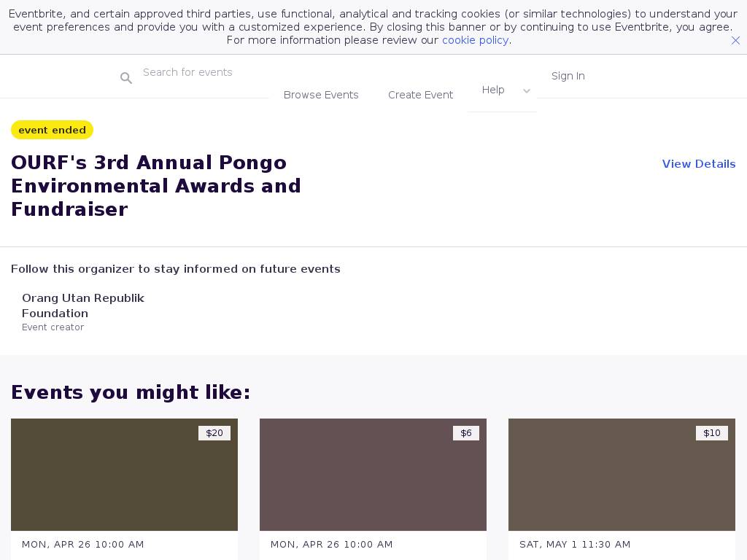Click the $20 price tag
Image resolution: width=747 pixels, height=560 pixels.
click(214, 433)
